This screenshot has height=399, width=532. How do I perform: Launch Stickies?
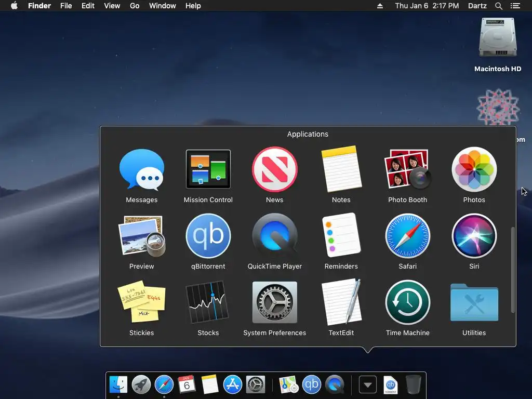pyautogui.click(x=141, y=302)
